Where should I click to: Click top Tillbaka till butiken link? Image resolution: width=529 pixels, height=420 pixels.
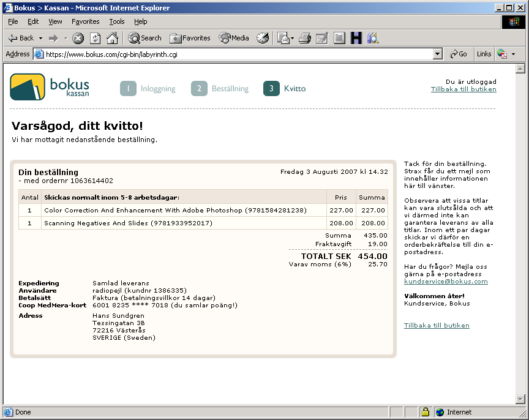point(463,89)
